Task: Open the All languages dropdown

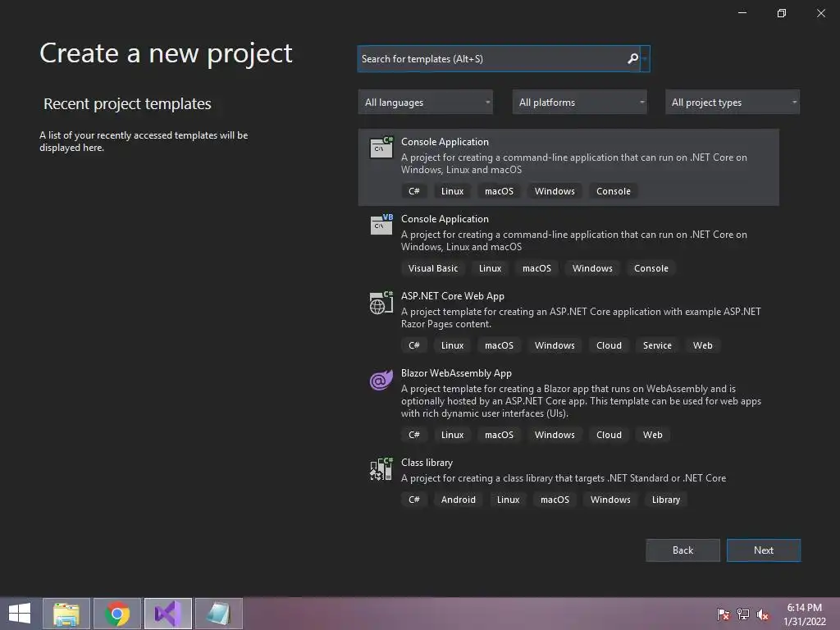Action: 426,102
